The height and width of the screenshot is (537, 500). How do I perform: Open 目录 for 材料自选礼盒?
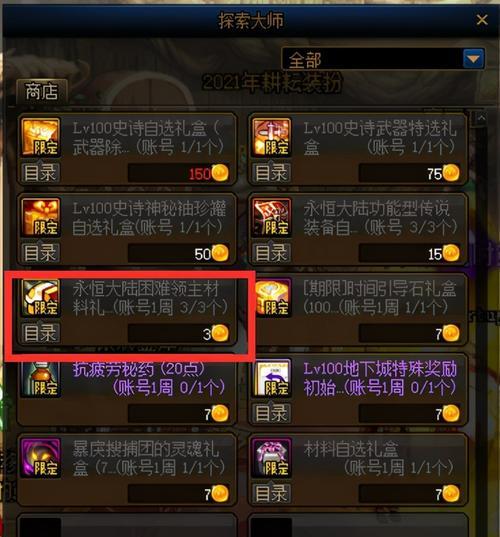[271, 494]
